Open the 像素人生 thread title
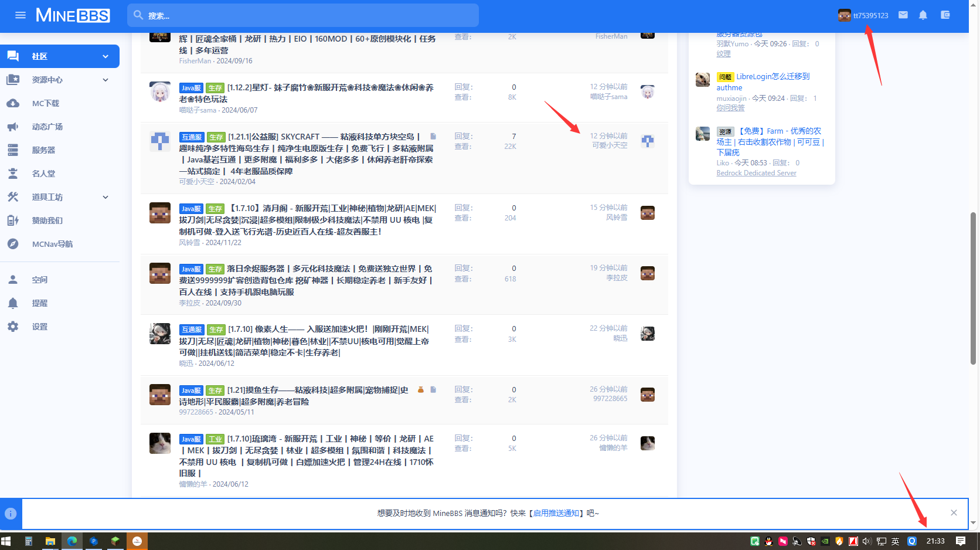Screen dimensions: 980x550 (304, 341)
